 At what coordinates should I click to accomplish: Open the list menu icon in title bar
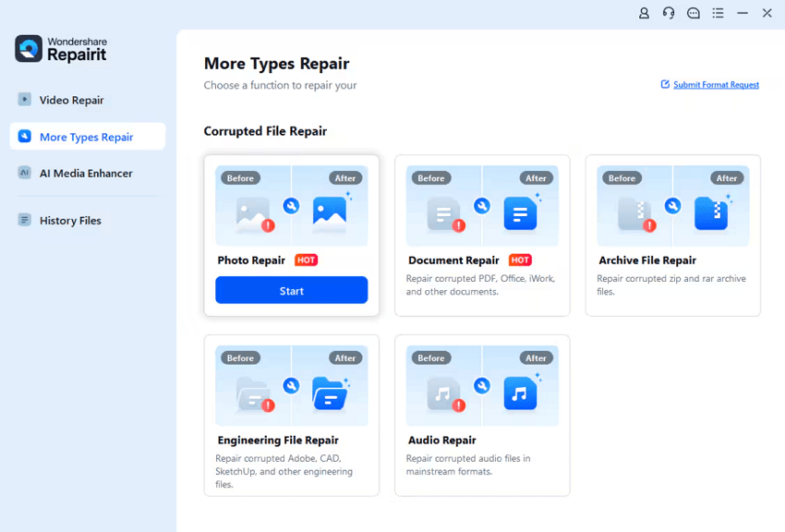coord(718,14)
